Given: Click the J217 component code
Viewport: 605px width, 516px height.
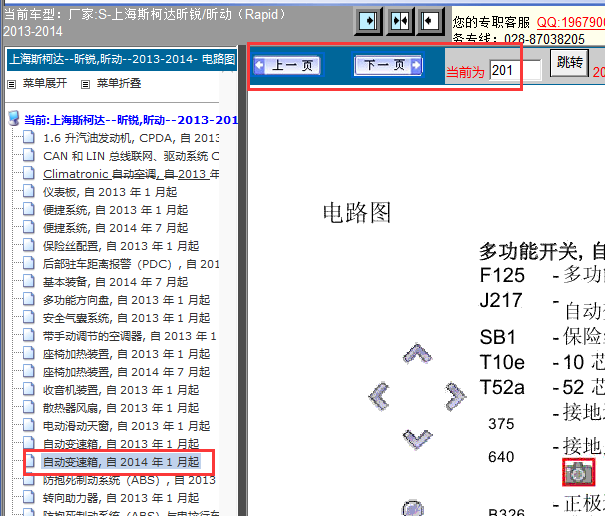Looking at the screenshot, I should (x=501, y=300).
